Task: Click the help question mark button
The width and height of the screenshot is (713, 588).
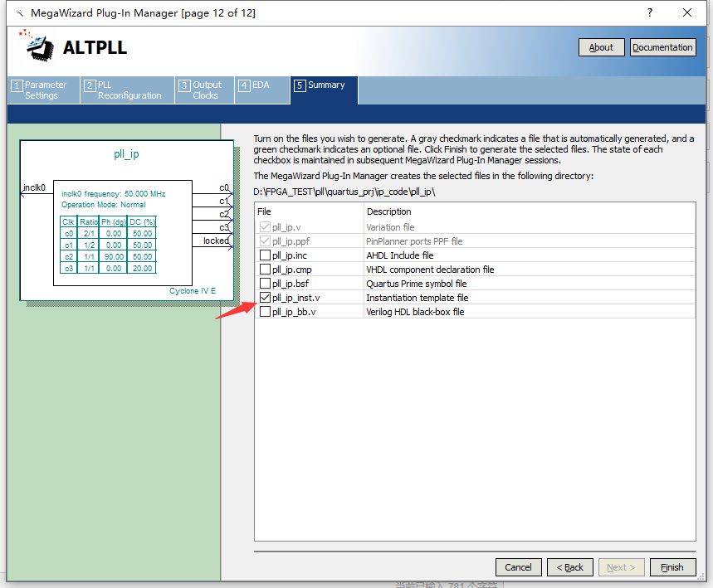Action: (650, 12)
